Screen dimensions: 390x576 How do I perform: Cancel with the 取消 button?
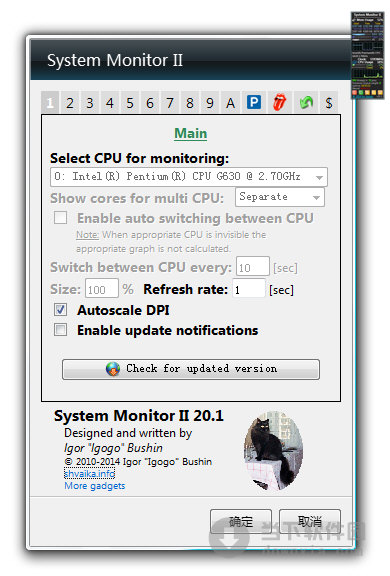[x=310, y=521]
